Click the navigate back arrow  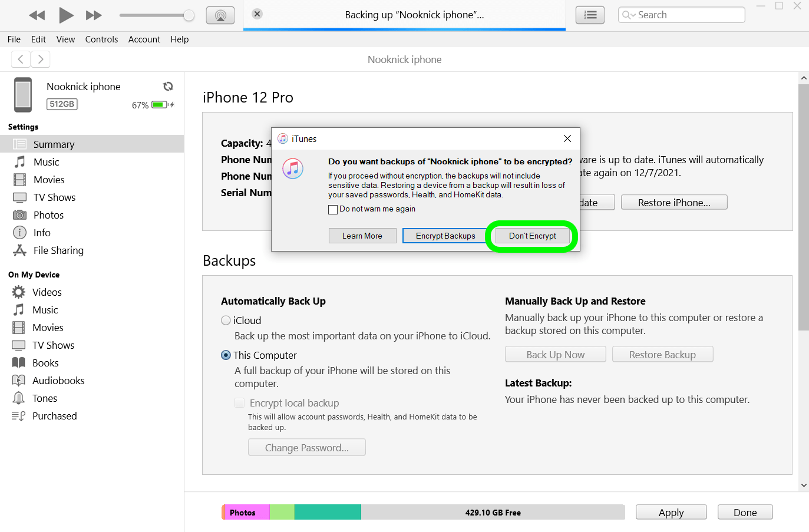tap(21, 59)
